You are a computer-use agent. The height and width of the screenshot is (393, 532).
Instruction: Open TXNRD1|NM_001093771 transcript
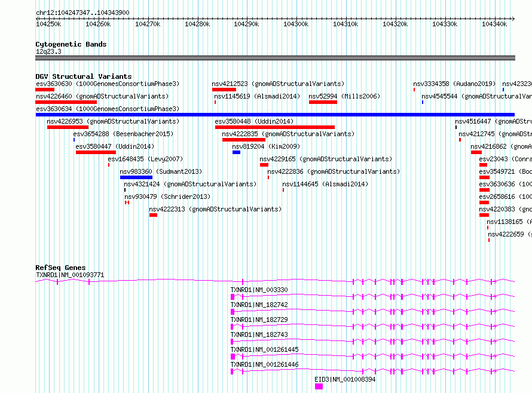tap(70, 275)
